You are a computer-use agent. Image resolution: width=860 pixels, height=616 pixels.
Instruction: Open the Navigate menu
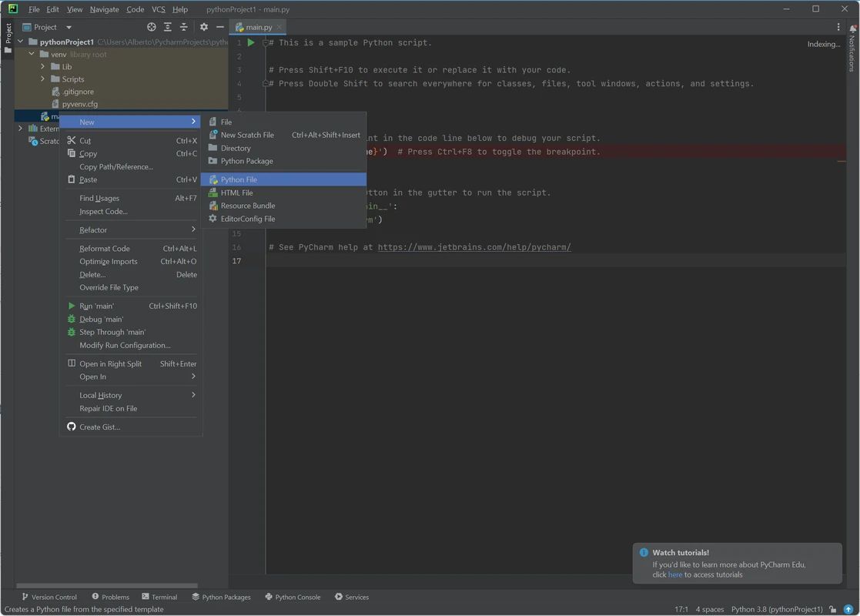(x=104, y=9)
